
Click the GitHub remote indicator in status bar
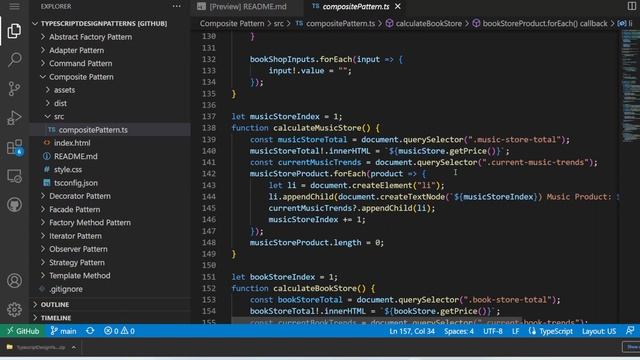23,331
